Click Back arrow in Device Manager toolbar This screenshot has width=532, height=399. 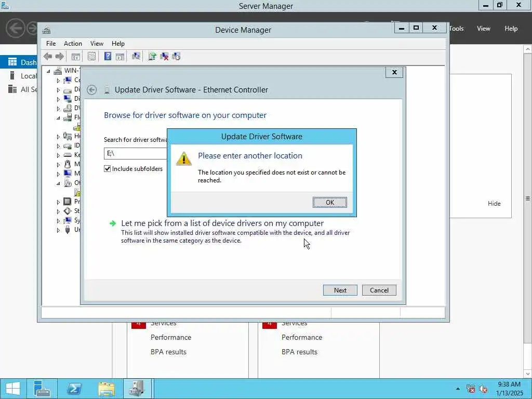[x=48, y=56]
